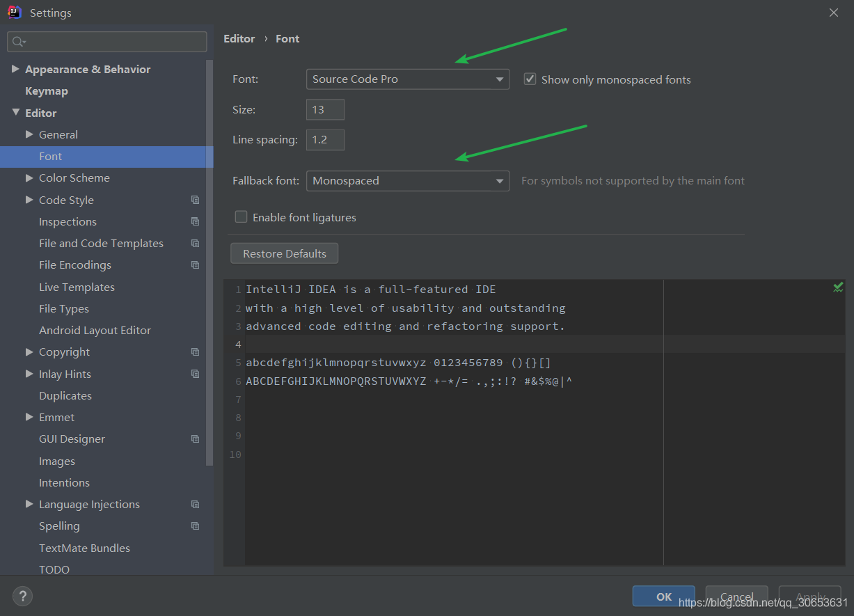Open Intentions settings page
This screenshot has width=854, height=616.
(x=64, y=482)
